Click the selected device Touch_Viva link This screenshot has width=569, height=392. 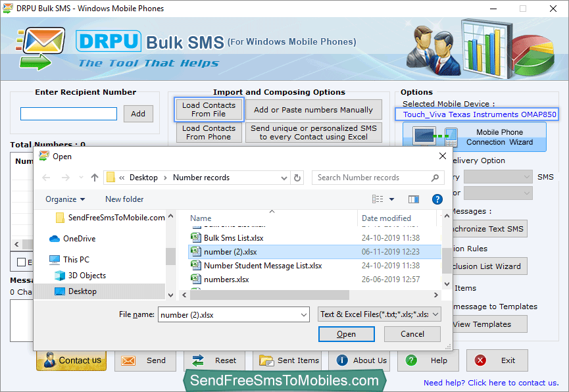[x=480, y=114]
